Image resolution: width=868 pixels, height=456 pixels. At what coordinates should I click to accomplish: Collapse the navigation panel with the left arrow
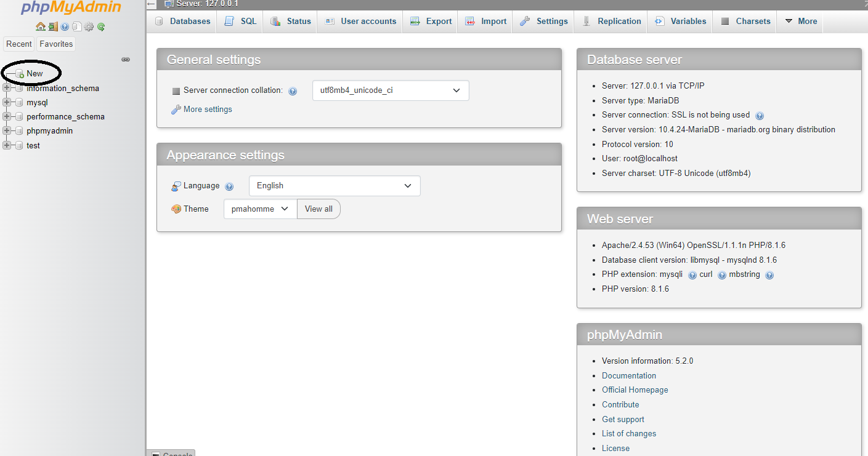click(152, 4)
